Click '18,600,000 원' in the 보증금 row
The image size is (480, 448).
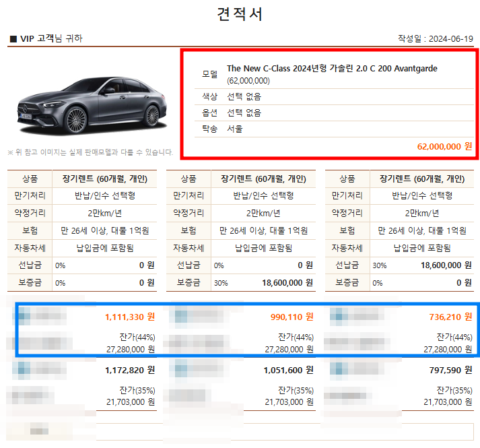(287, 282)
